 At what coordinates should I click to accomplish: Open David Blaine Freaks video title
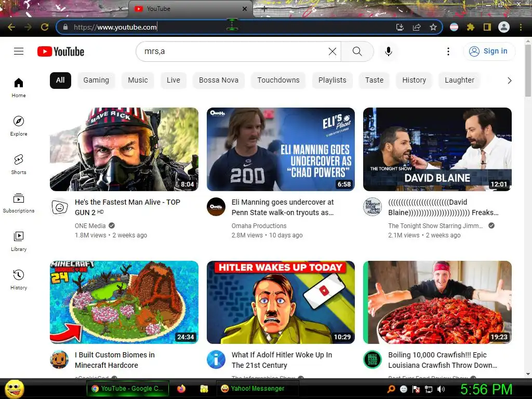click(x=443, y=207)
